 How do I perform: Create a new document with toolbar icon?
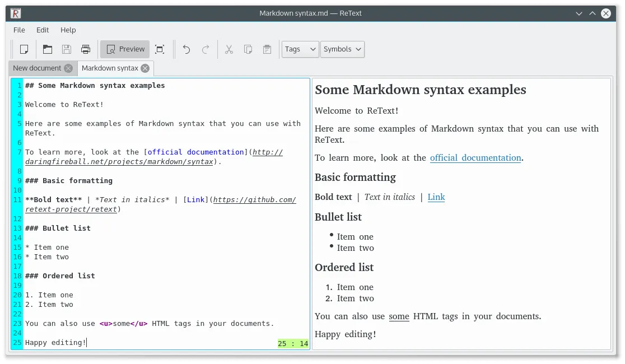(24, 49)
